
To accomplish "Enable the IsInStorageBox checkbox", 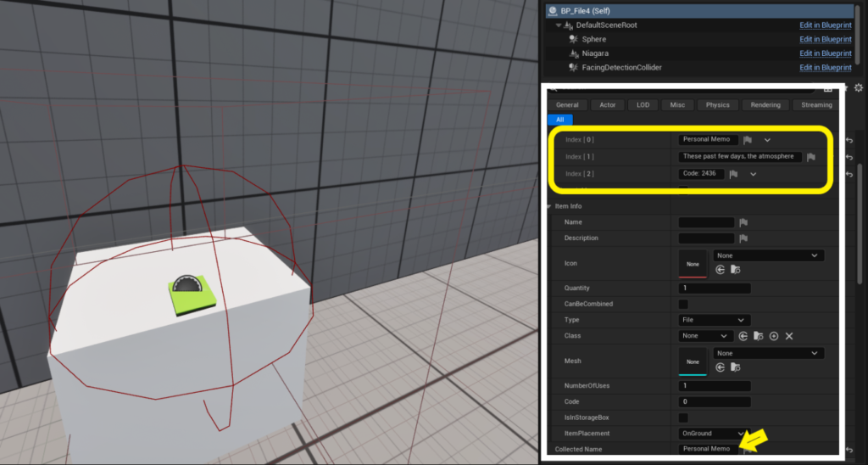I will coord(683,417).
